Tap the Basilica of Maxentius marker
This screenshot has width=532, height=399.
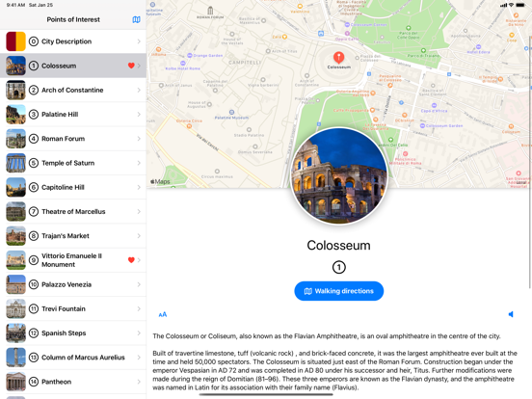(263, 20)
